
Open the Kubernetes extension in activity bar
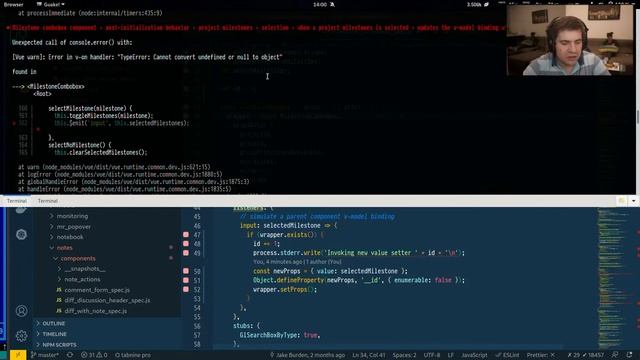21,234
